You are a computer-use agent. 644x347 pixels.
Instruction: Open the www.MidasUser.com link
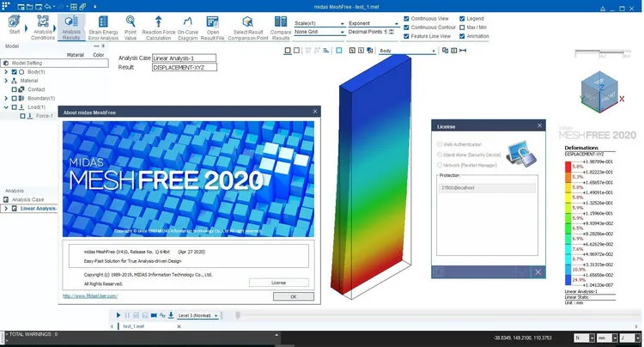(x=90, y=295)
